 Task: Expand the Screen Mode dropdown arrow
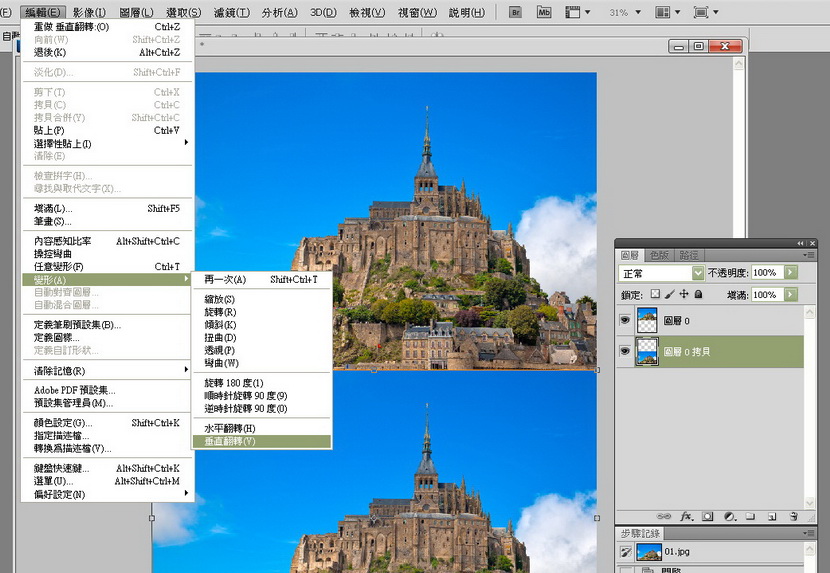[x=716, y=12]
